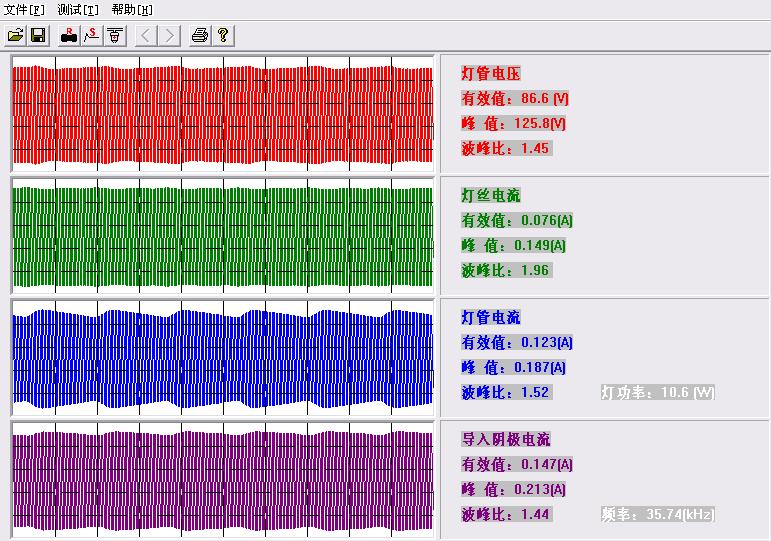
Task: Select the 灯管电压 heading
Action: tap(491, 74)
